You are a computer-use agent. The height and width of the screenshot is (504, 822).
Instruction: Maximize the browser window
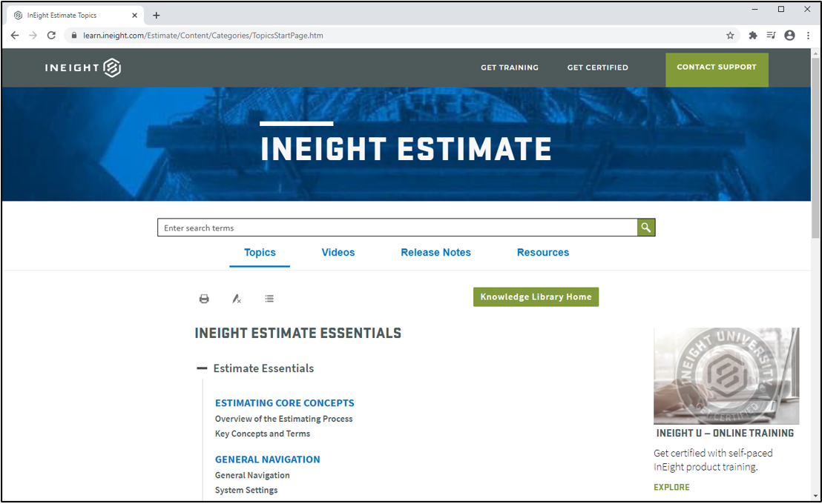point(781,9)
